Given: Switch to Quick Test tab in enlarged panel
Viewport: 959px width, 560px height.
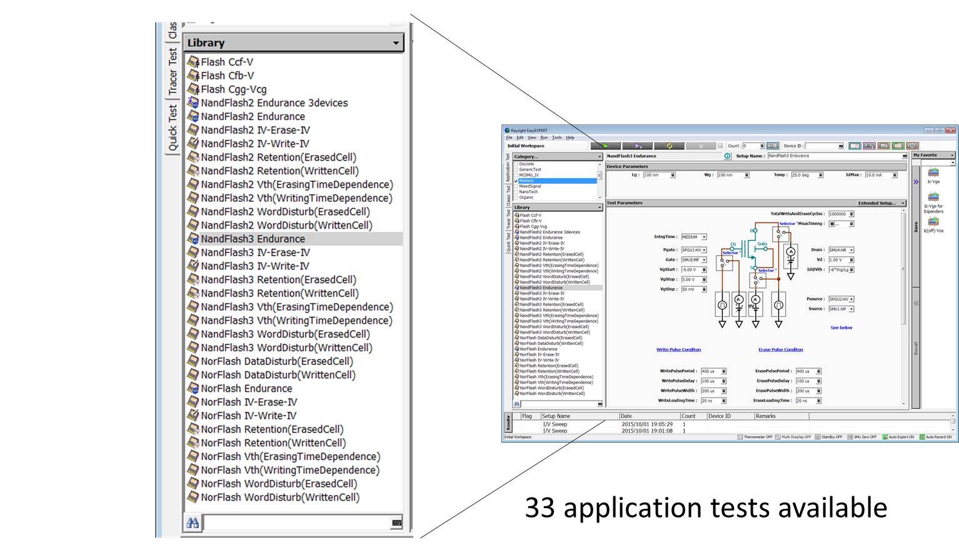Looking at the screenshot, I should coord(173,127).
